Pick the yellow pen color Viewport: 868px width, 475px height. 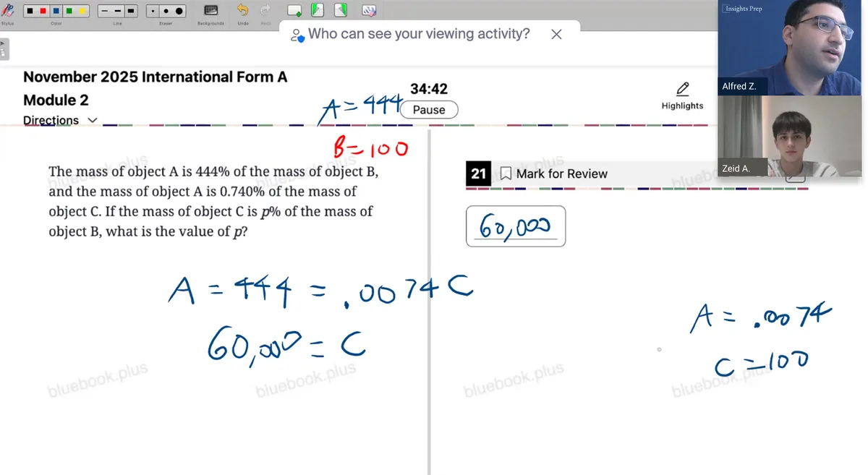click(82, 12)
